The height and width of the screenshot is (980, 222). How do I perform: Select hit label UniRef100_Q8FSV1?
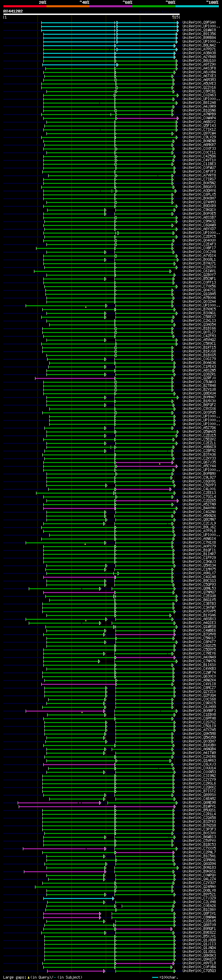tap(199, 913)
